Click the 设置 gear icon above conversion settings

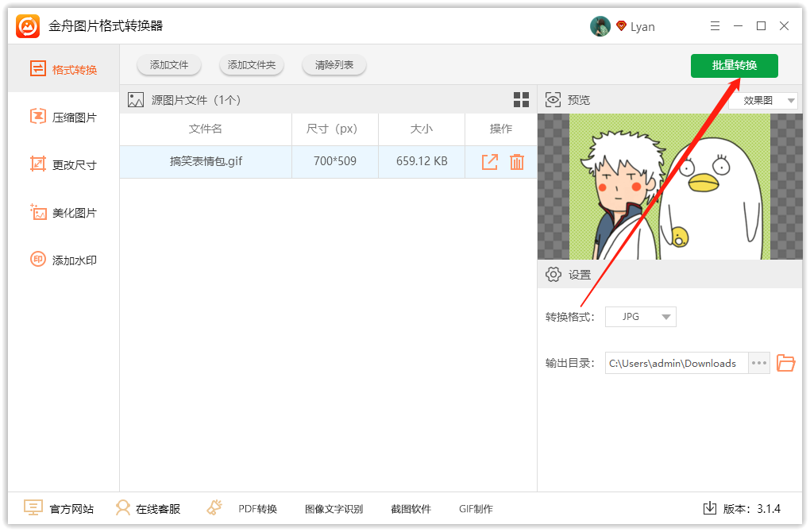coord(553,274)
